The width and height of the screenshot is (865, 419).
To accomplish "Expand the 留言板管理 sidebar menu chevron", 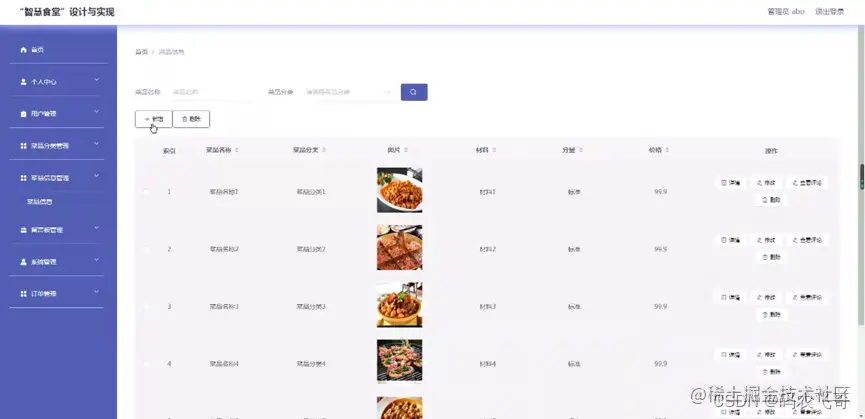I will [97, 228].
